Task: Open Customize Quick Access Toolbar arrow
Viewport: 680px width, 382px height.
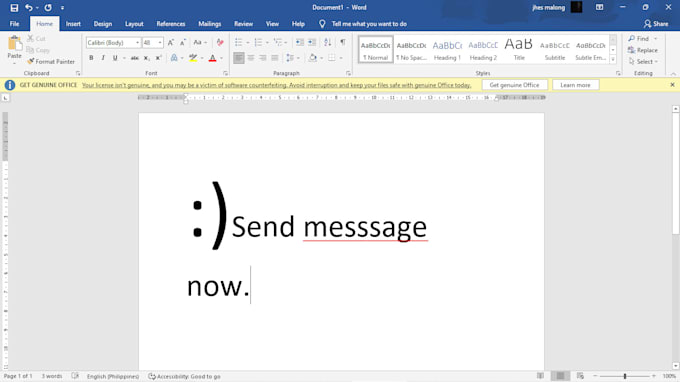Action: coord(62,8)
